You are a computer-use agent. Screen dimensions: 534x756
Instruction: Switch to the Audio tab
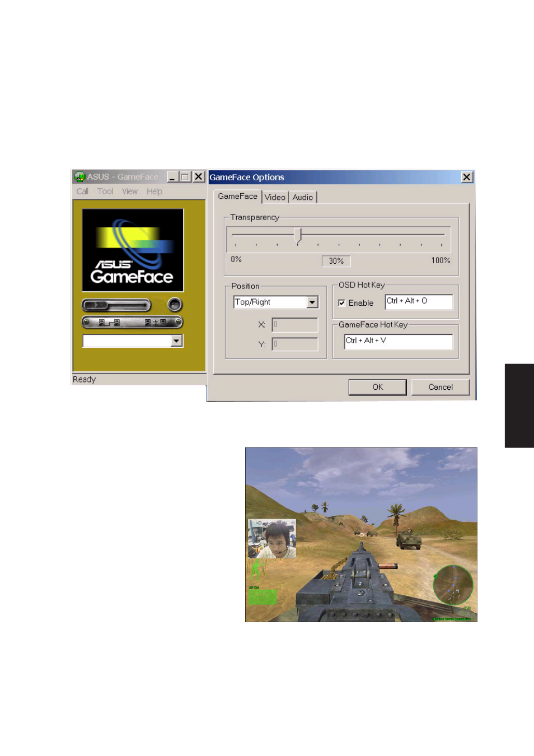point(303,197)
